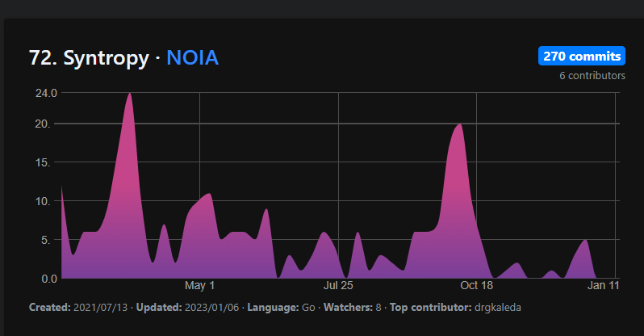This screenshot has width=644, height=336.
Task: Click the chart peak at 20 commits
Action: 459,125
